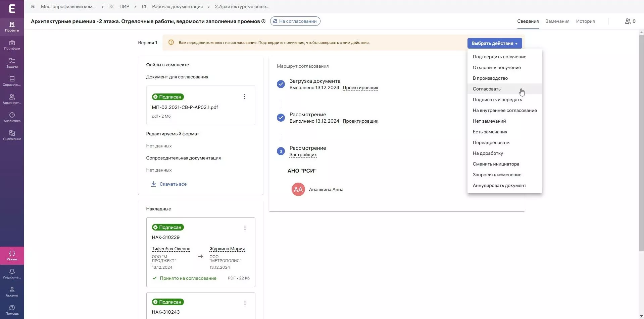Click the На согласовании status badge

[295, 21]
